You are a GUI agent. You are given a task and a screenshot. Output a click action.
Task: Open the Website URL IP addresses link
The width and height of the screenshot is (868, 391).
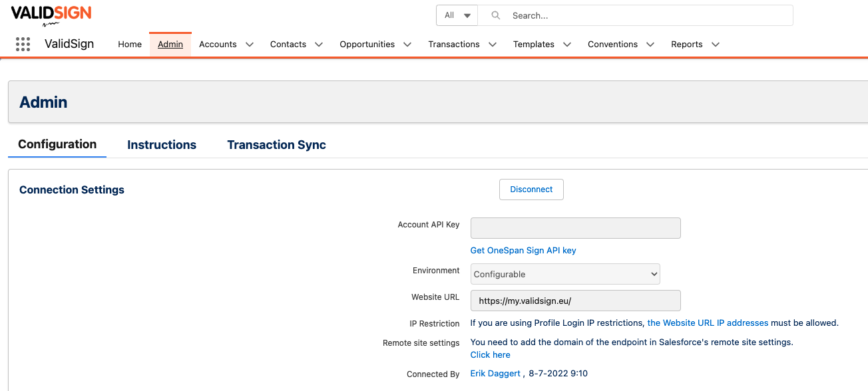pyautogui.click(x=708, y=323)
